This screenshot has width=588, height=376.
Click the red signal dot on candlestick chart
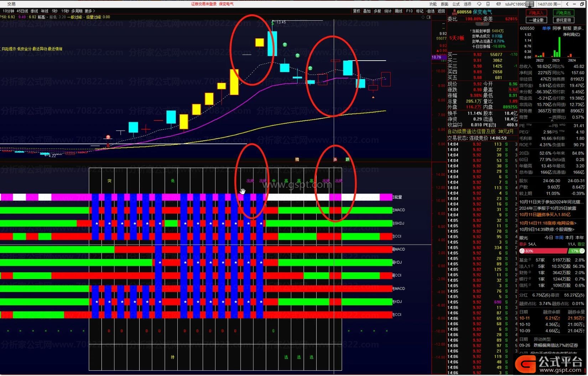coord(108,137)
